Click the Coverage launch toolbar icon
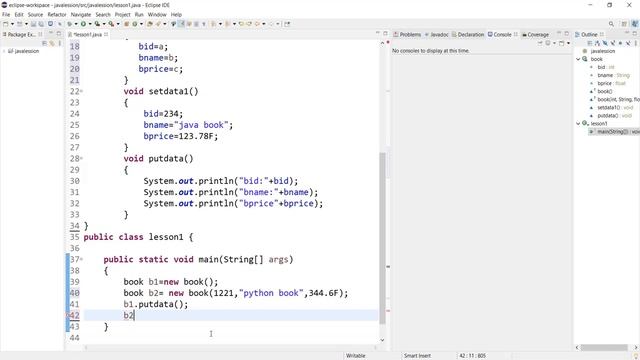 click(97, 24)
